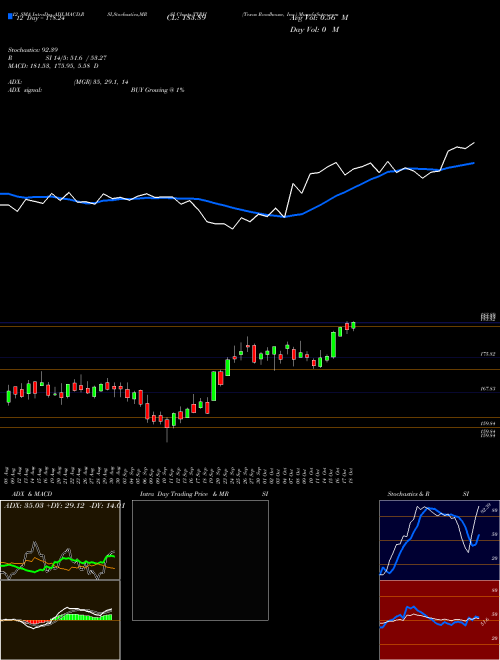Screen dimensions: 500x660
Task: Click the 'Stochastics: 92.89' reading
Action: (x=33, y=50)
